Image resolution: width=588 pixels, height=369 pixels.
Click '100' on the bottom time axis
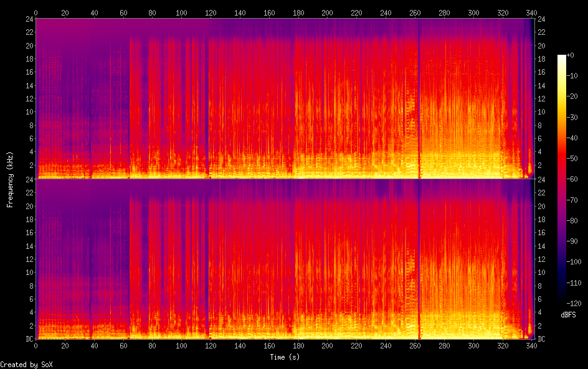click(x=181, y=346)
